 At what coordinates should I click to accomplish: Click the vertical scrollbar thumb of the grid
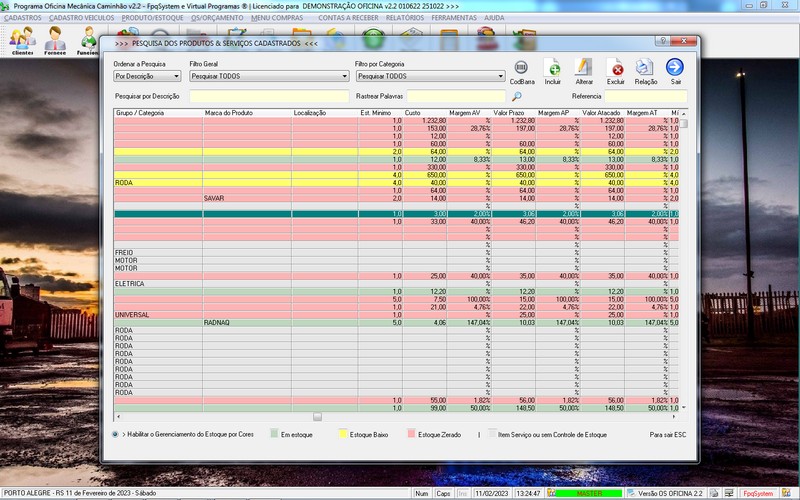click(684, 123)
